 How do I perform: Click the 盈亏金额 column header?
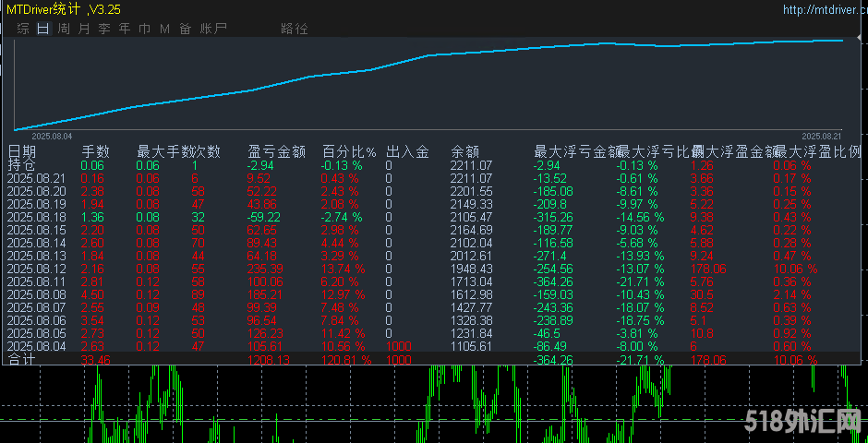point(276,151)
